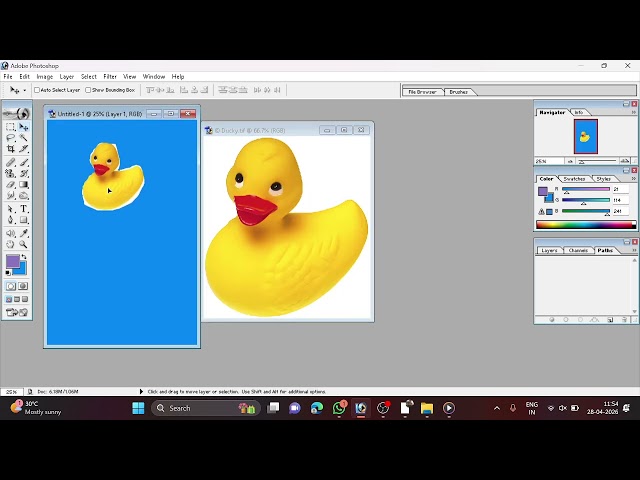Select the Move tool in toolbox
Screen dimensions: 640x480
click(24, 127)
